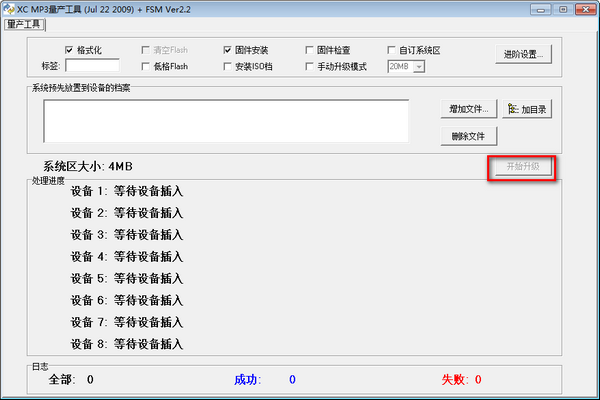Image resolution: width=600 pixels, height=400 pixels.
Task: Open 进阶设置 advanced settings
Action: [523, 54]
